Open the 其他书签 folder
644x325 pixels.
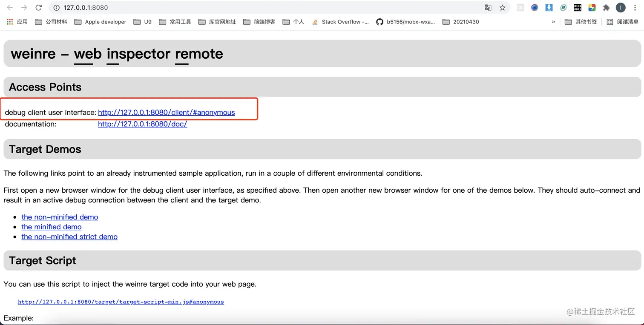[581, 22]
